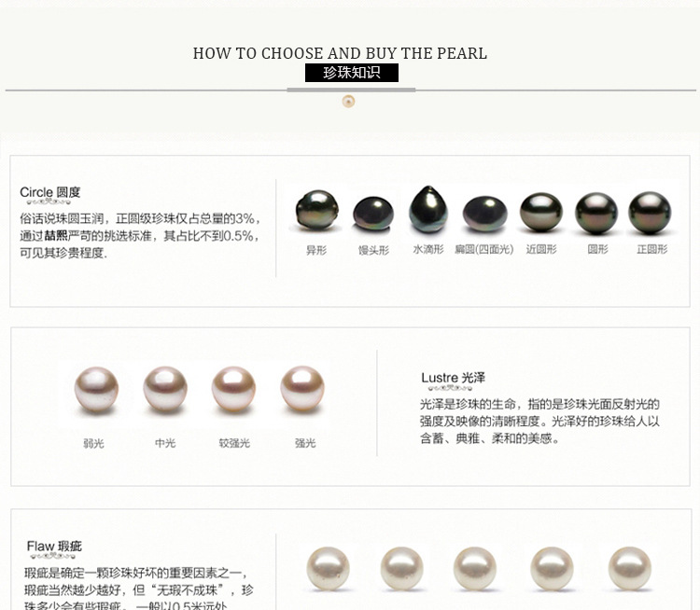700x610 pixels.
Task: Click the 正圆形 perfectly round pearl image
Action: [x=650, y=213]
